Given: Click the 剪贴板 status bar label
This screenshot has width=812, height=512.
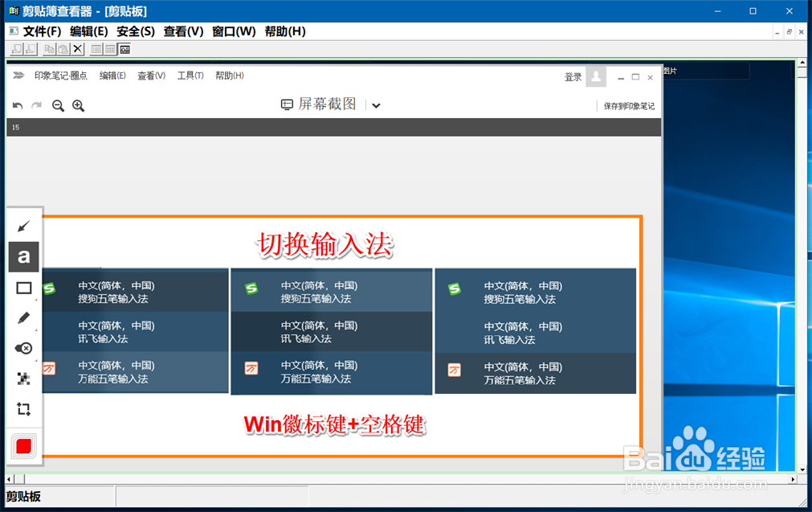Looking at the screenshot, I should (x=23, y=497).
